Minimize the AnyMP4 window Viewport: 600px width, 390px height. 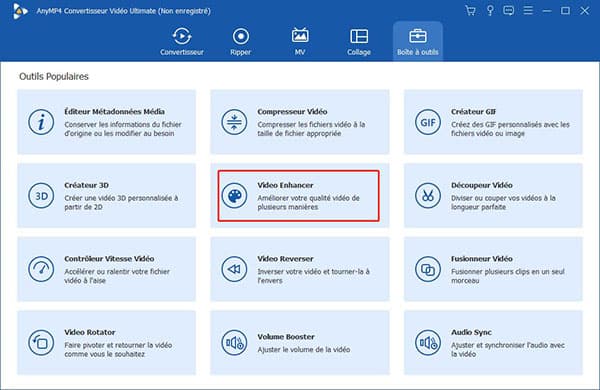click(x=547, y=11)
